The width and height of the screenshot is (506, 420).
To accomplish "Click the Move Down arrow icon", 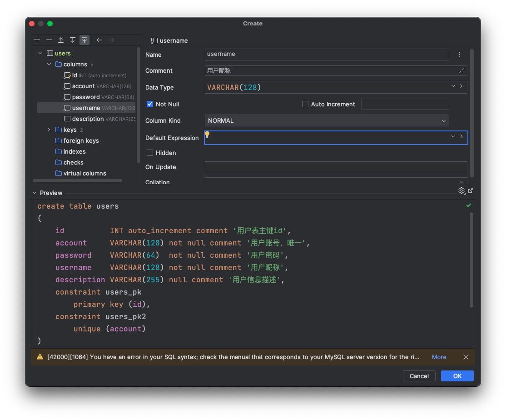I will click(x=73, y=40).
